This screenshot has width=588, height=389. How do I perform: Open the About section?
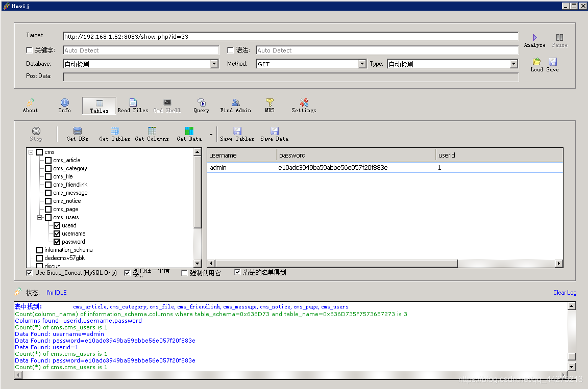[x=31, y=106]
